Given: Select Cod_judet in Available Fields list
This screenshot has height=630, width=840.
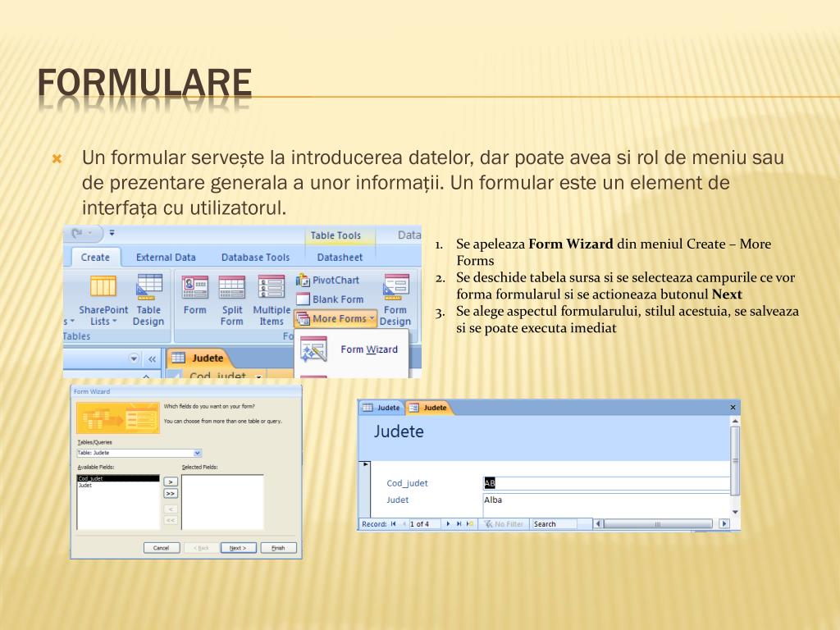Looking at the screenshot, I should tap(118, 478).
